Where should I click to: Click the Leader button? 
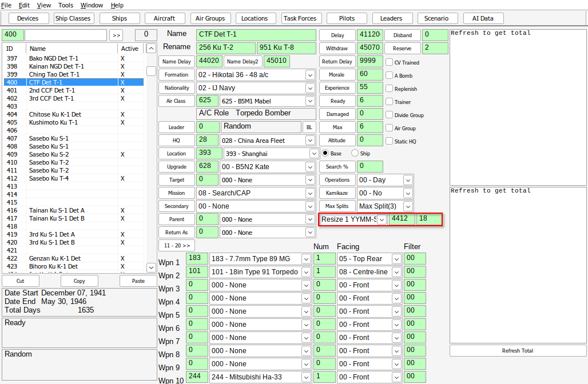(177, 127)
